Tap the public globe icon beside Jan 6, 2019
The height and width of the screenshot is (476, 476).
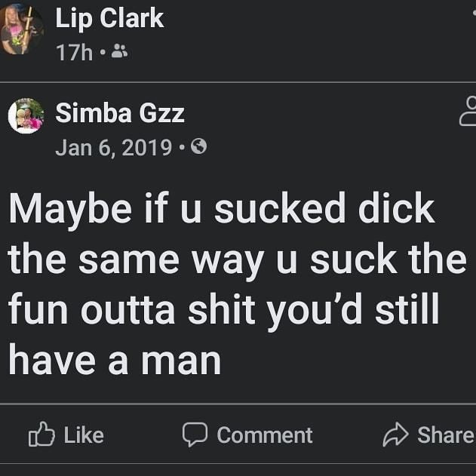199,146
